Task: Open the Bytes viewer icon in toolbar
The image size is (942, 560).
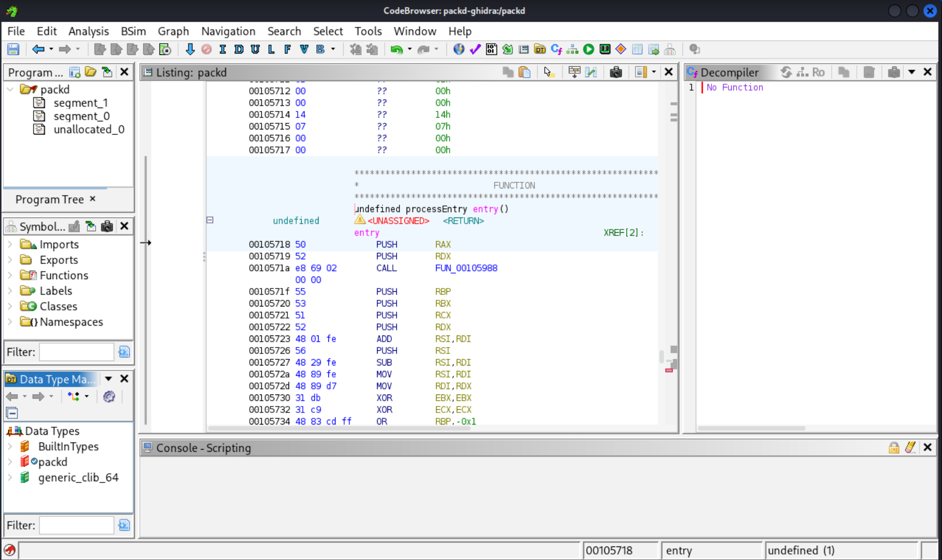Action: pyautogui.click(x=491, y=50)
